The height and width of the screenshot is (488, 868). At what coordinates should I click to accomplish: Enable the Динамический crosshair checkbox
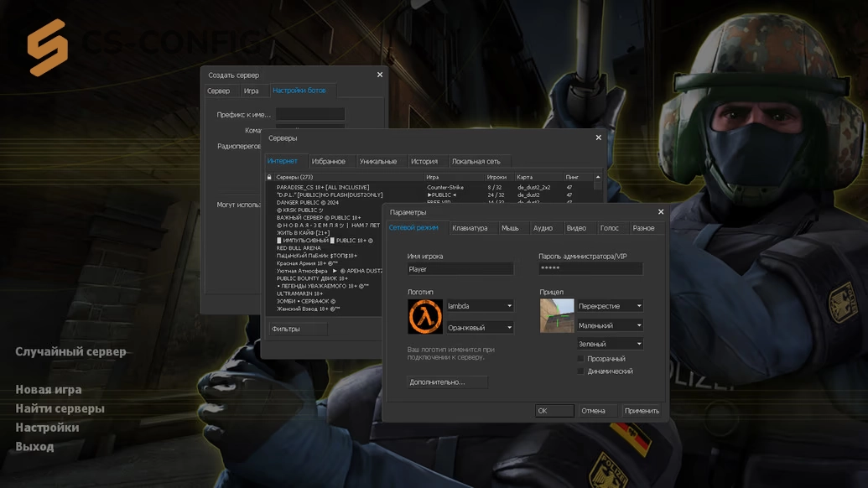(x=580, y=371)
